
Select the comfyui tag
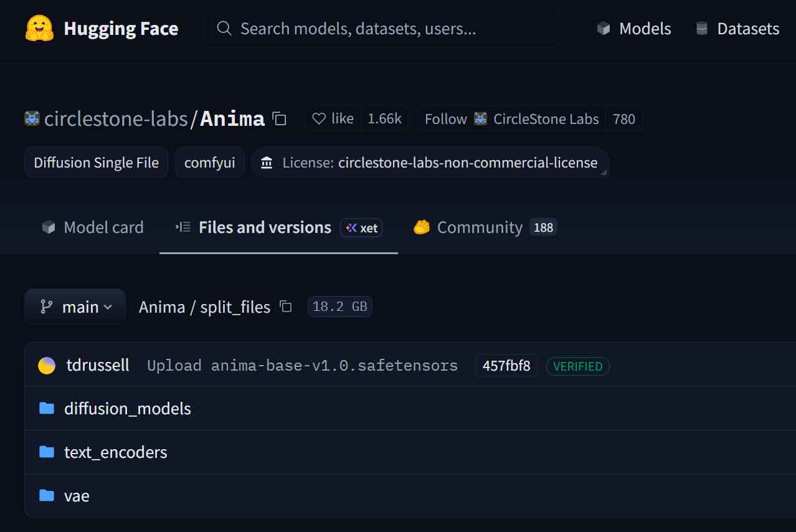coord(210,163)
